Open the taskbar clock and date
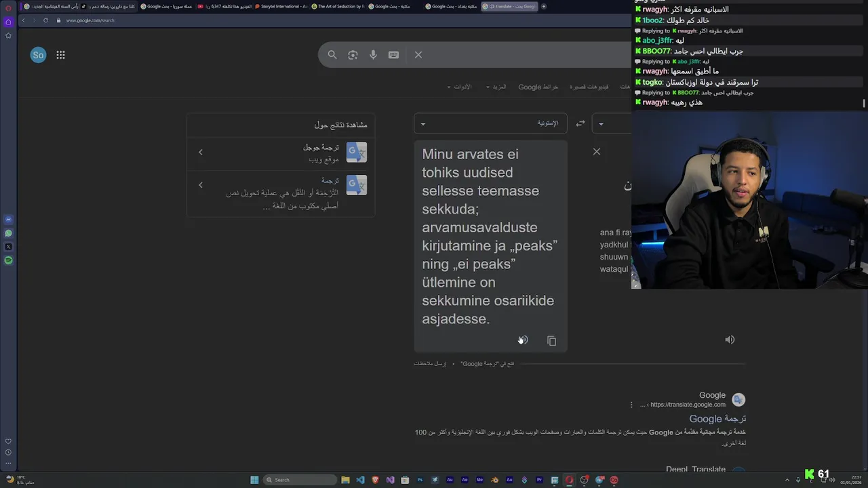The image size is (868, 488). coord(851,480)
